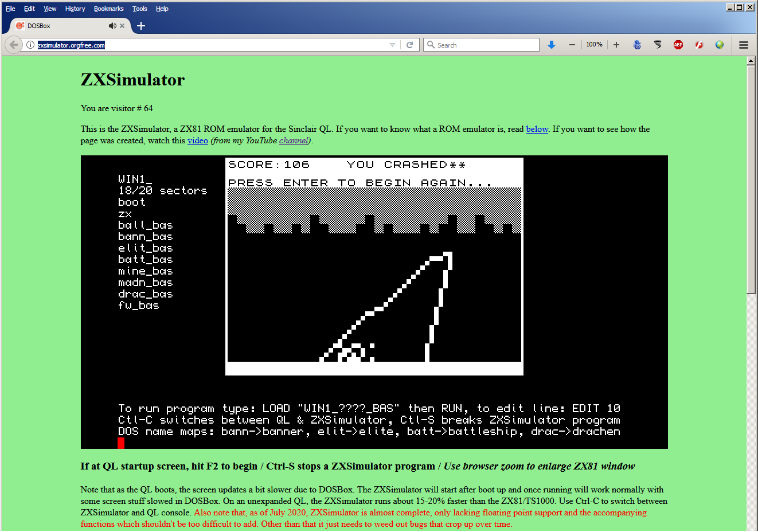Click the blue swirl extension icon
758x532 pixels.
point(637,45)
